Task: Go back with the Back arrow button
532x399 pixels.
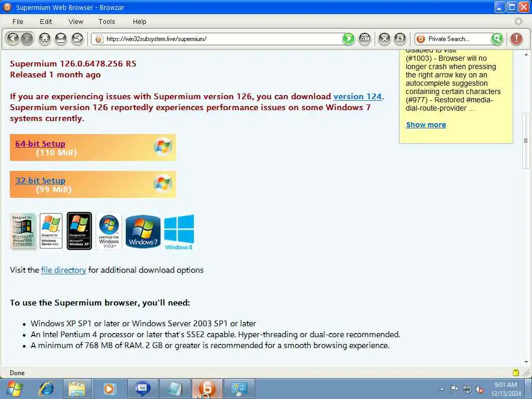Action: 13,38
